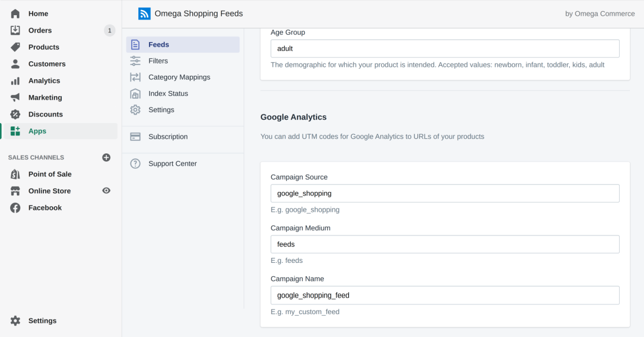644x337 pixels.
Task: Click the Category Mappings arrows icon
Action: point(135,77)
